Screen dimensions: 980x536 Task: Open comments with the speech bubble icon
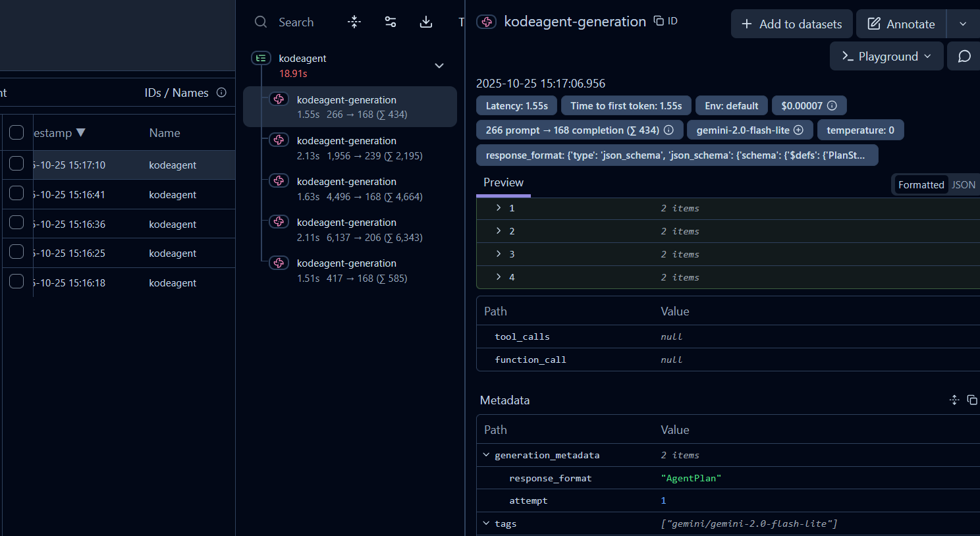964,57
